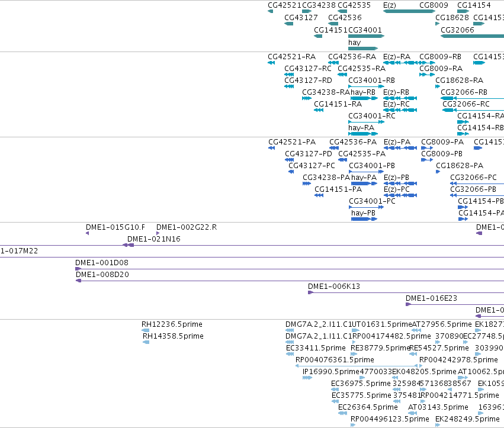This screenshot has height=428, width=504.
Task: Open BAC clone DME1-001D08
Action: coord(102,263)
